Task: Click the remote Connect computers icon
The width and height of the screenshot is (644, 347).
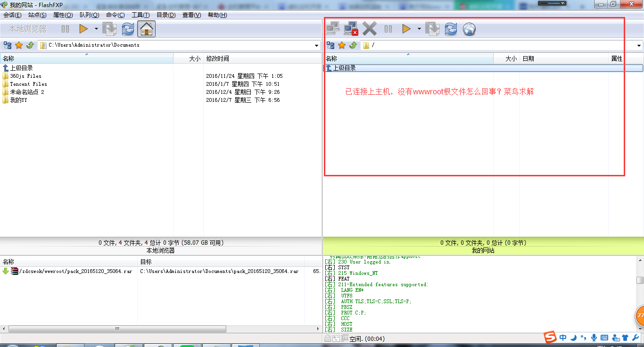Action: pyautogui.click(x=333, y=29)
